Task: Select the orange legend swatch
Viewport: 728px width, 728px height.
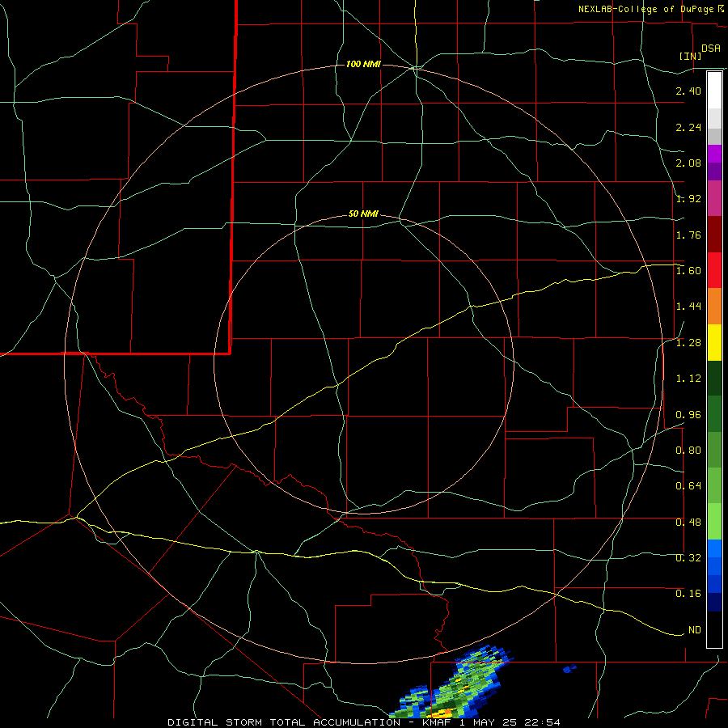Action: click(714, 307)
